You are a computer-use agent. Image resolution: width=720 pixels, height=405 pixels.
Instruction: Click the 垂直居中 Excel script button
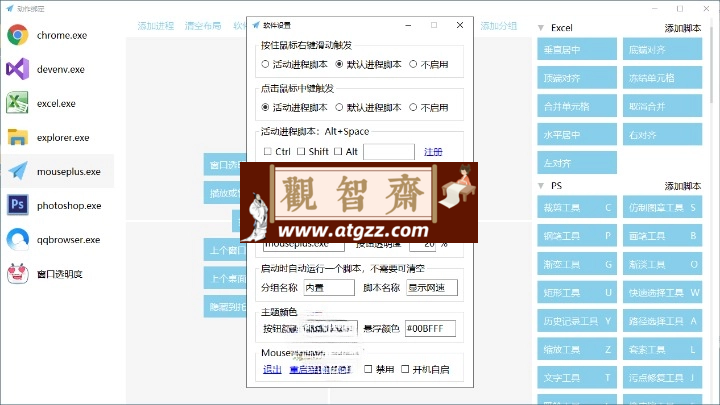577,50
